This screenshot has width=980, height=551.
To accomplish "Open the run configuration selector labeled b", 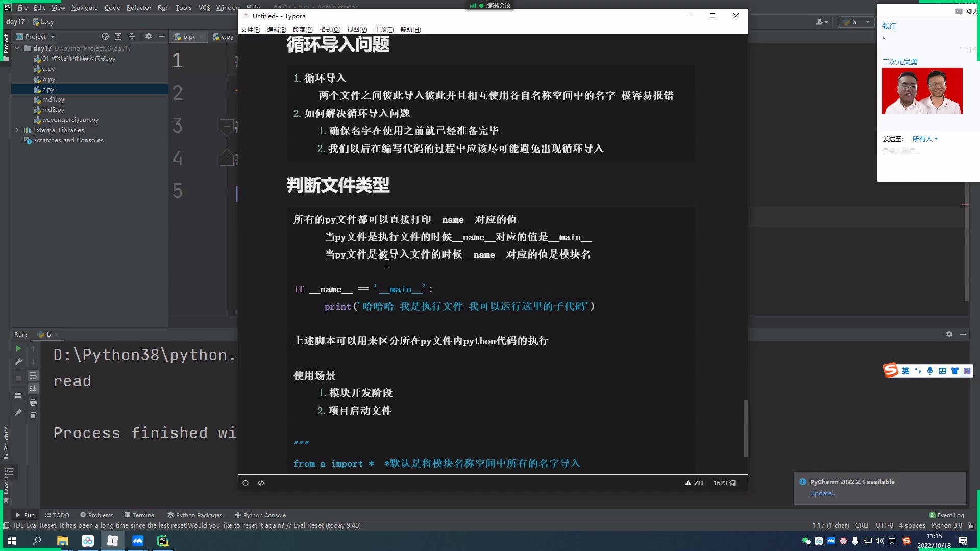I will point(856,22).
